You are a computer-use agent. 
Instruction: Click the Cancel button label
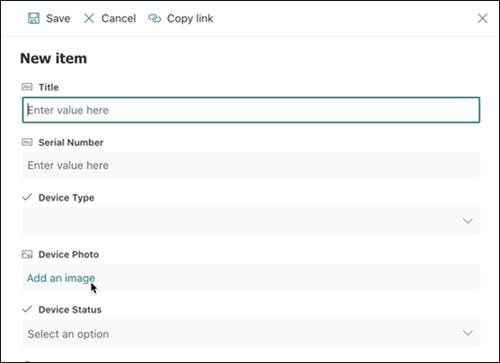[118, 18]
